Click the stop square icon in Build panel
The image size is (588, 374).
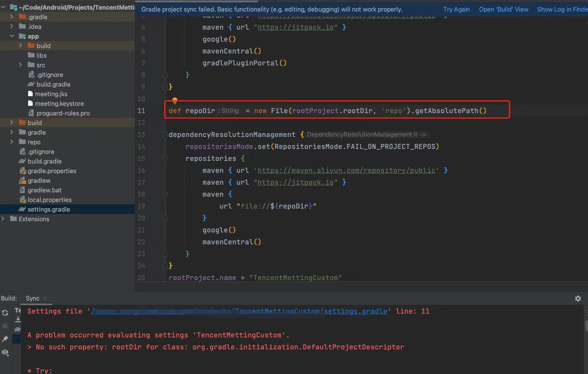5,326
